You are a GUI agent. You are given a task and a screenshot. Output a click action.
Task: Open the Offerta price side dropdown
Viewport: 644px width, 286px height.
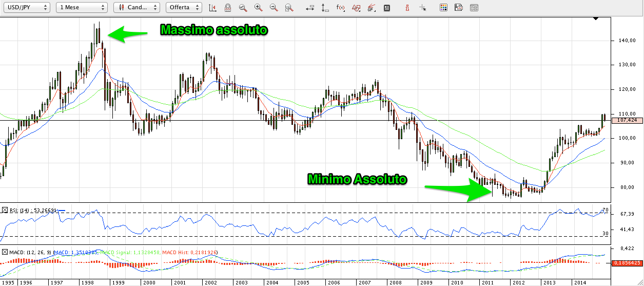[184, 8]
